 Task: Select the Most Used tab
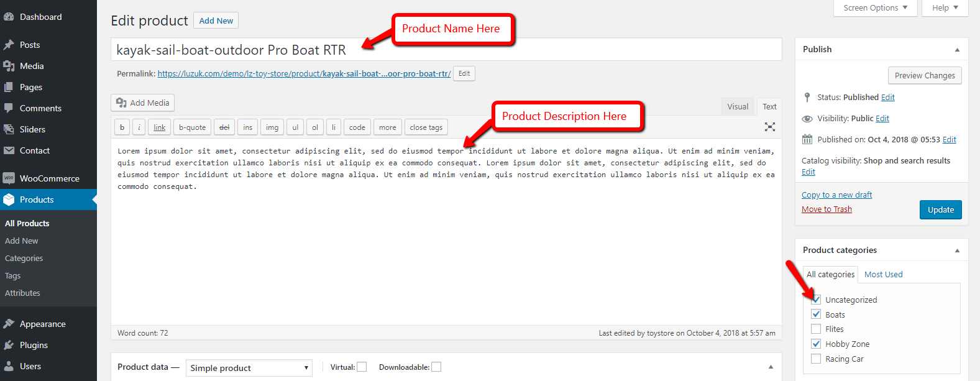tap(883, 274)
